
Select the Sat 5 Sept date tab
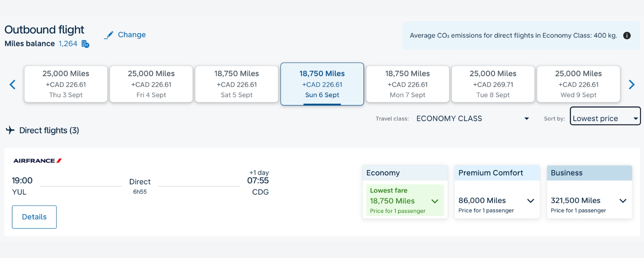click(237, 84)
